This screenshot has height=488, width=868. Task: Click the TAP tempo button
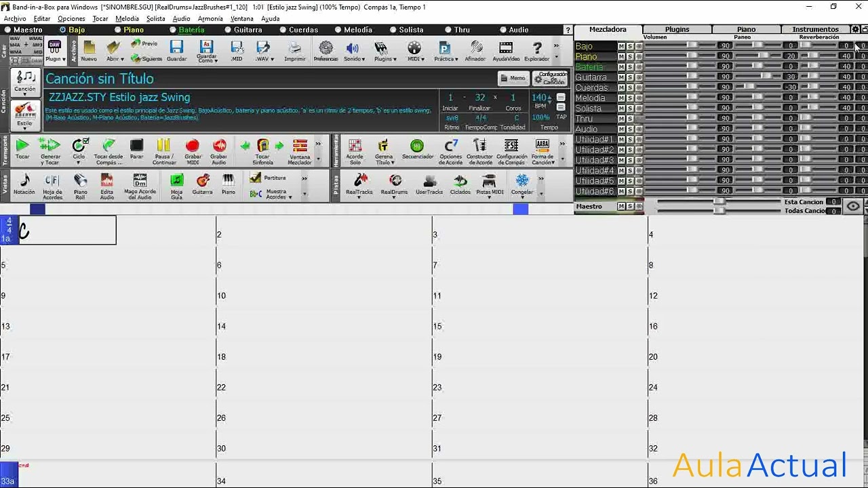[561, 117]
